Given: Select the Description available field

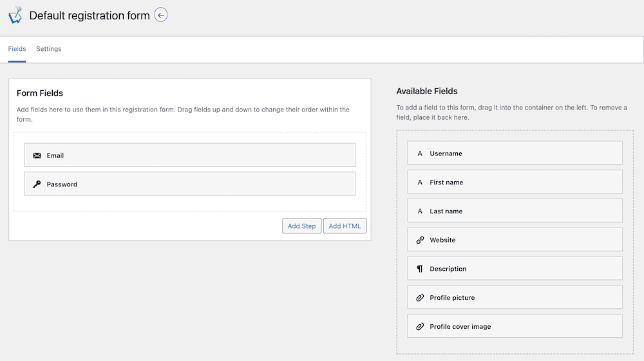Looking at the screenshot, I should 515,268.
